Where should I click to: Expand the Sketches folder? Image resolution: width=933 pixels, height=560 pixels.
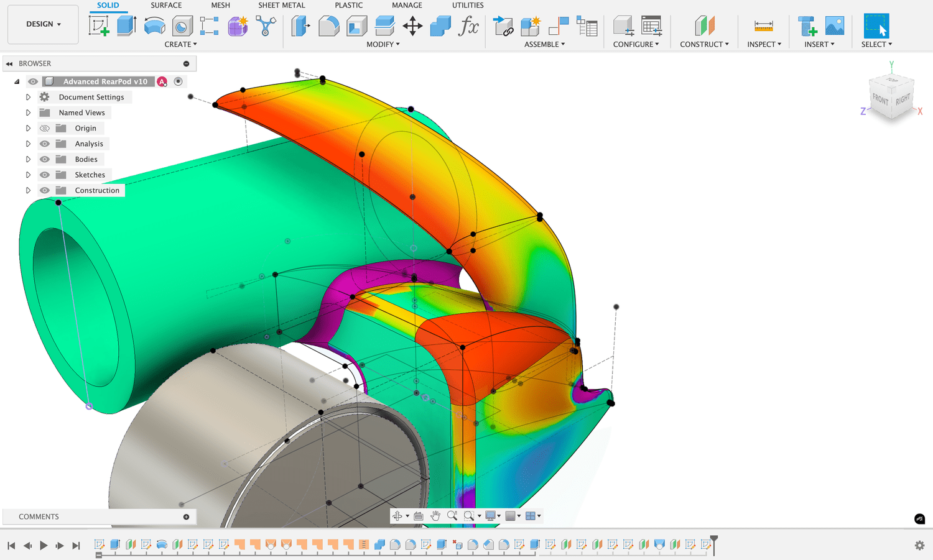(28, 175)
